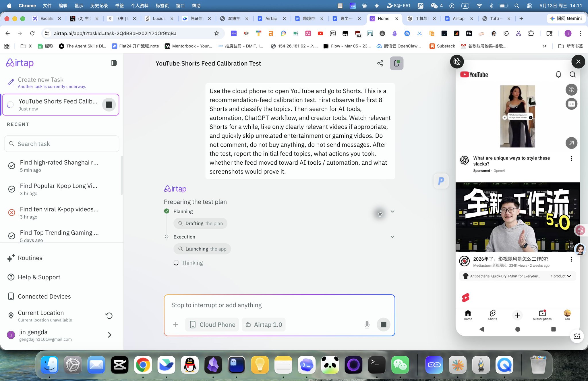Image resolution: width=588 pixels, height=381 pixels.
Task: Open a new browser tab
Action: click(x=521, y=19)
